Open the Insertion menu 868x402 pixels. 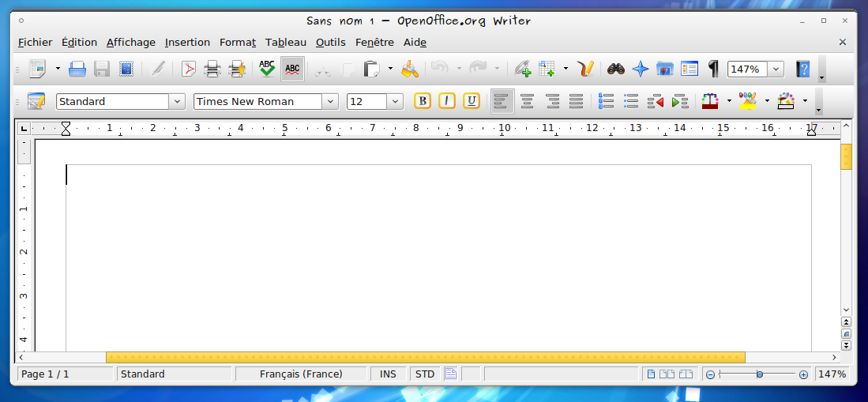click(x=188, y=42)
